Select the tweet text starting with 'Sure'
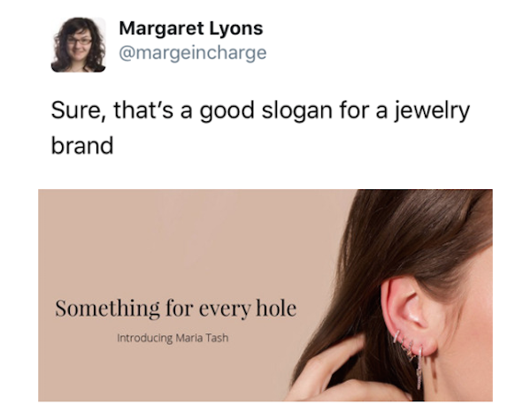 pos(260,128)
